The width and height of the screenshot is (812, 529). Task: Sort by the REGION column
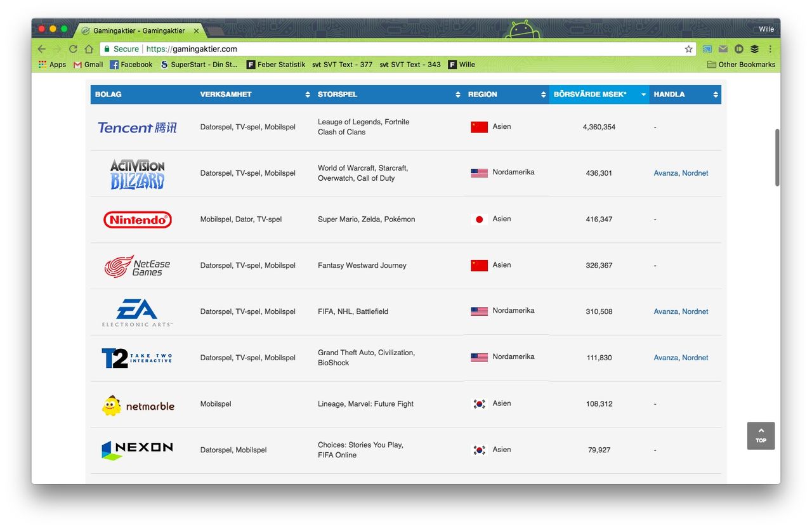click(x=506, y=95)
